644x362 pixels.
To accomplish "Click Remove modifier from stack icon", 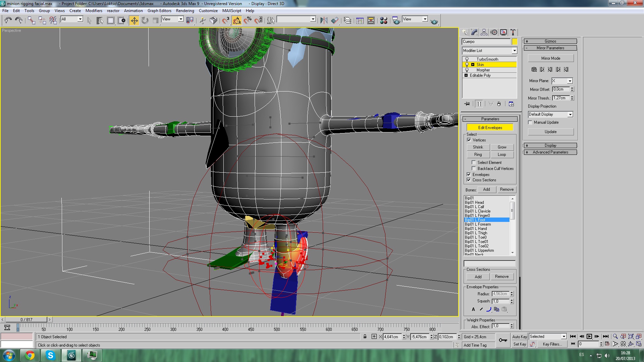I will click(x=499, y=104).
